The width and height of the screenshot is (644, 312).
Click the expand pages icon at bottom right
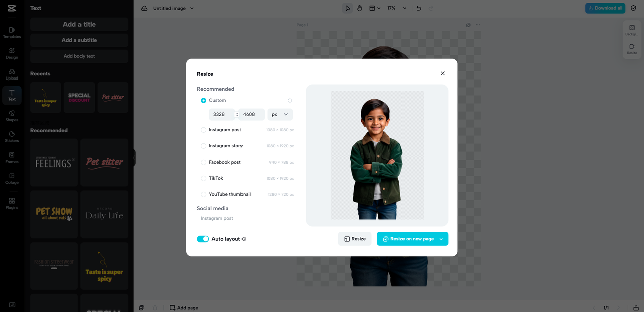636,308
